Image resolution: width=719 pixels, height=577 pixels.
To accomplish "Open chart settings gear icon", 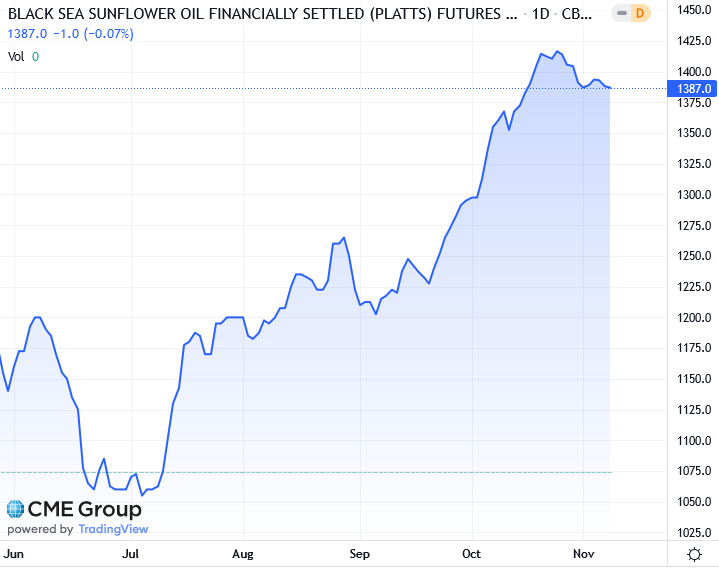I will click(694, 554).
